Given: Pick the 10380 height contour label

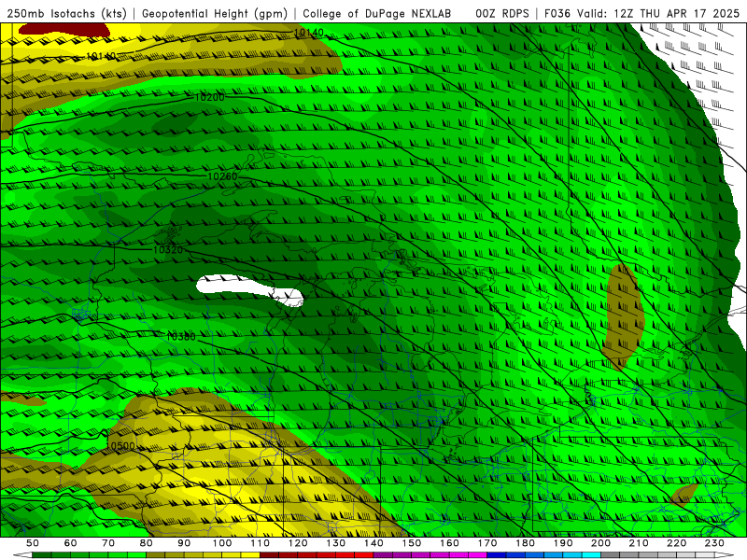Looking at the screenshot, I should [x=181, y=337].
